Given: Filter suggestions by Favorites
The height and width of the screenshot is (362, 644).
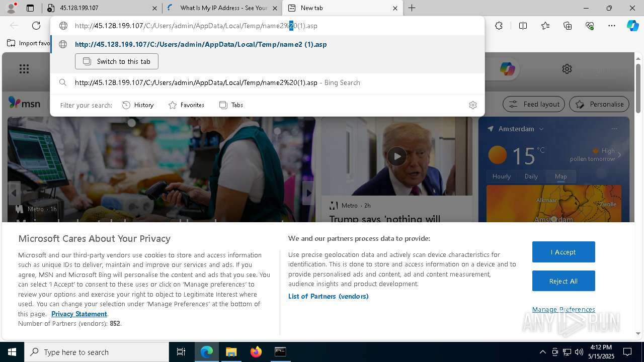Looking at the screenshot, I should coord(186,105).
